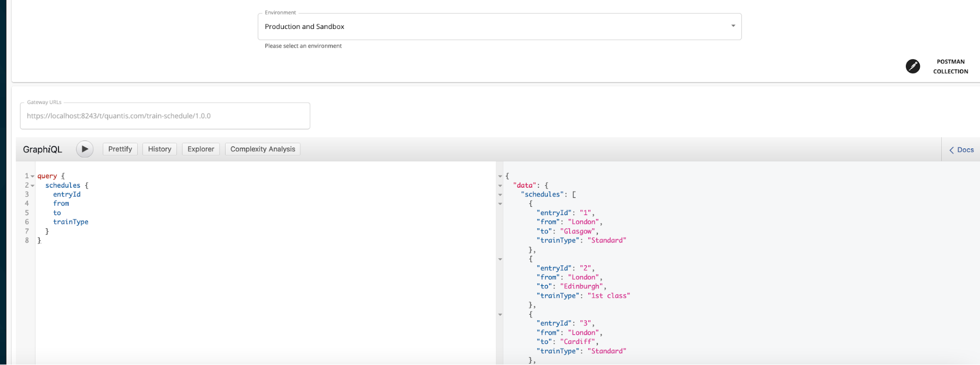Click the Prettify button
The image size is (980, 365).
(x=120, y=149)
